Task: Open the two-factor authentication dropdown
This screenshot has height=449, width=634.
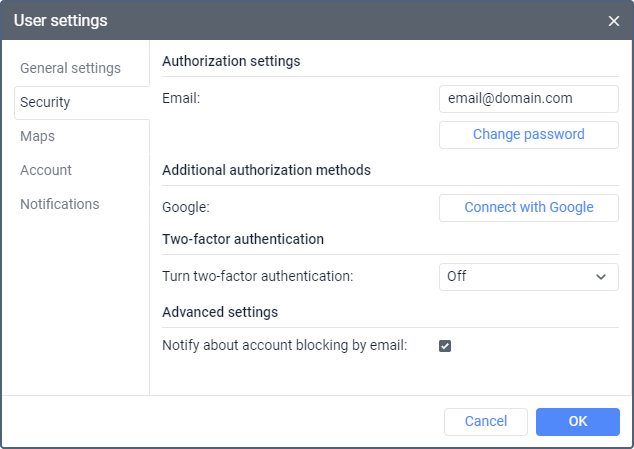Action: [528, 276]
